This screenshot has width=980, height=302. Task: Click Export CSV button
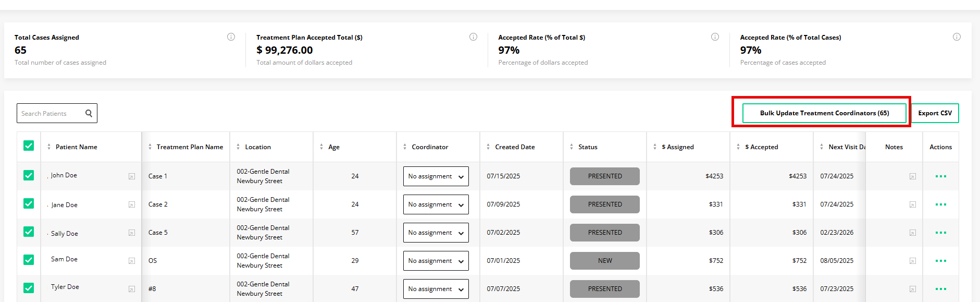(935, 113)
